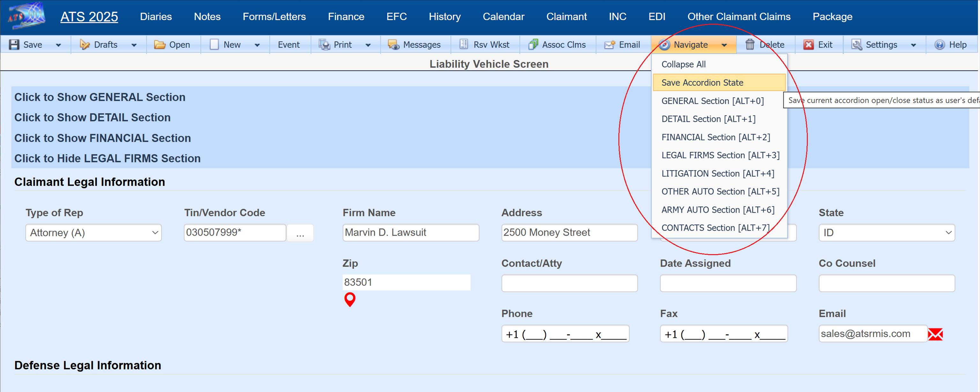This screenshot has height=392, width=980.
Task: Show the GENERAL section accordion
Action: point(100,97)
